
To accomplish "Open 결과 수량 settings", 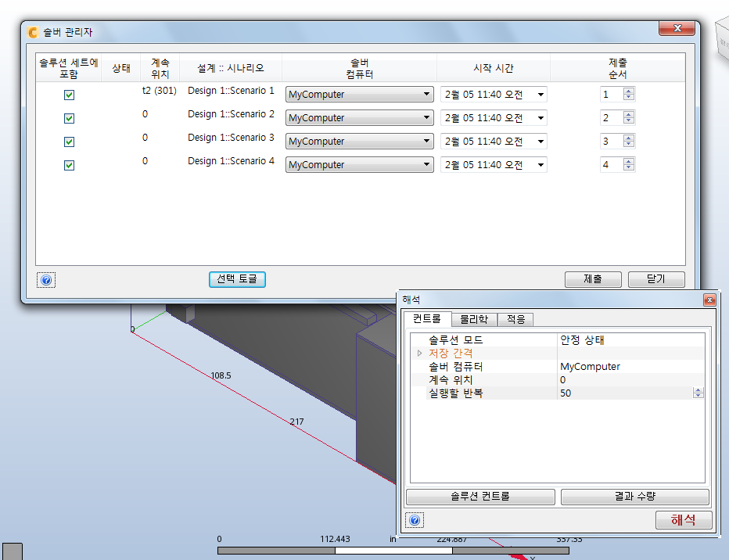I will pyautogui.click(x=634, y=497).
